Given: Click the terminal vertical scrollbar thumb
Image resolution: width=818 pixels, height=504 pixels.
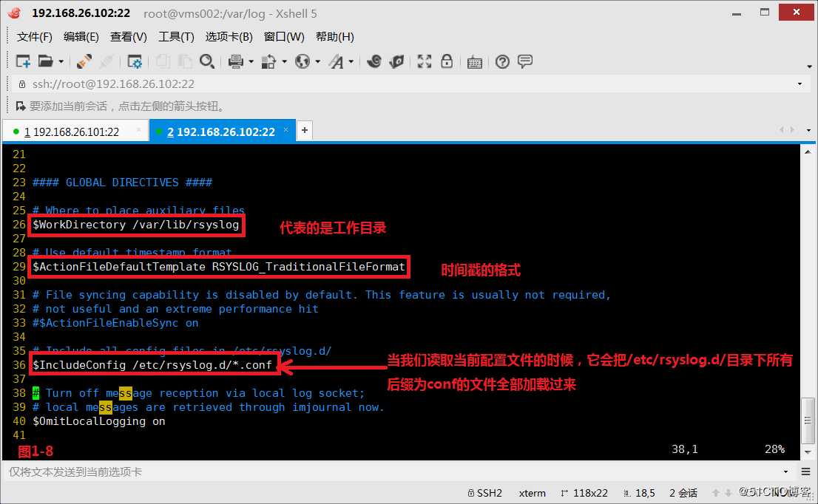Looking at the screenshot, I should pos(808,420).
